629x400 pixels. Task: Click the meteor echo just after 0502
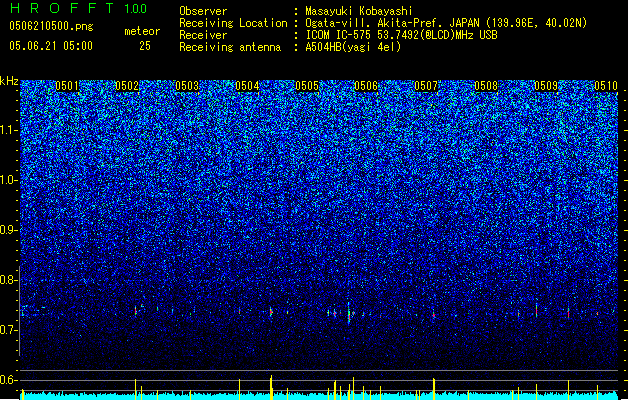coord(136,310)
